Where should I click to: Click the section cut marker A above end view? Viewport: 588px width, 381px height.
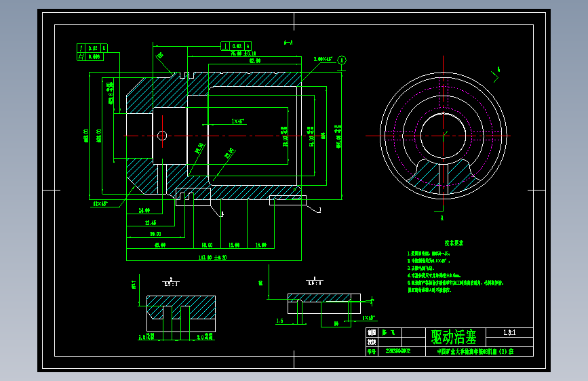point(498,69)
